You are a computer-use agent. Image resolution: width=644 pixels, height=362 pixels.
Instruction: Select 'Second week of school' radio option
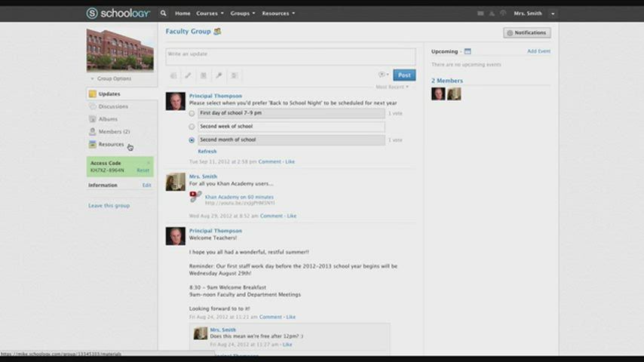coord(192,127)
